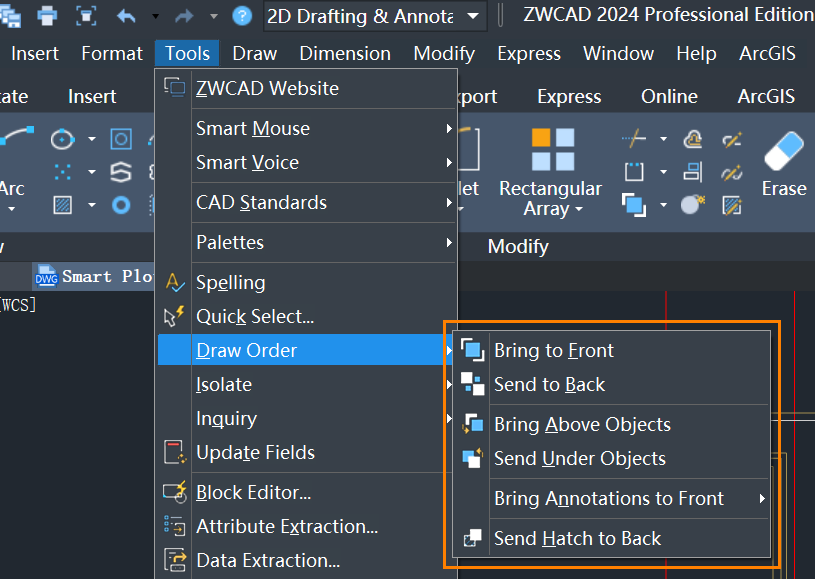Open the Undo history dropdown arrow
Image resolution: width=815 pixels, height=579 pixels.
click(x=155, y=16)
